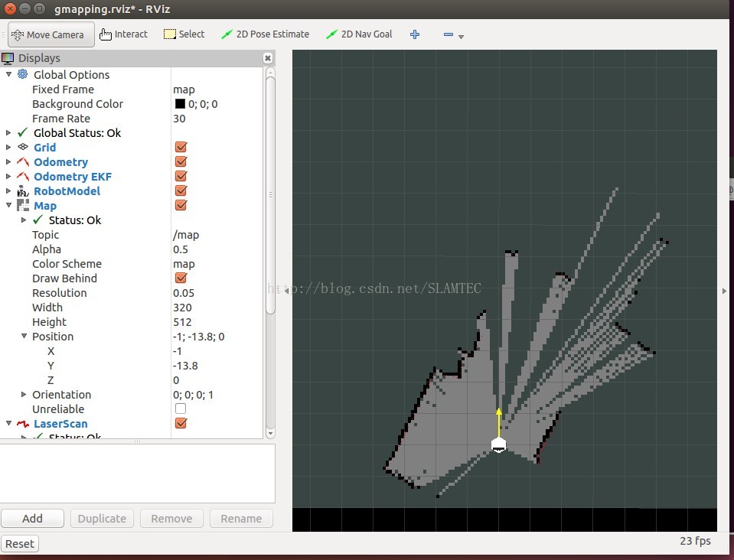Click the Rename button
Screen dimensions: 734x560
point(241,519)
